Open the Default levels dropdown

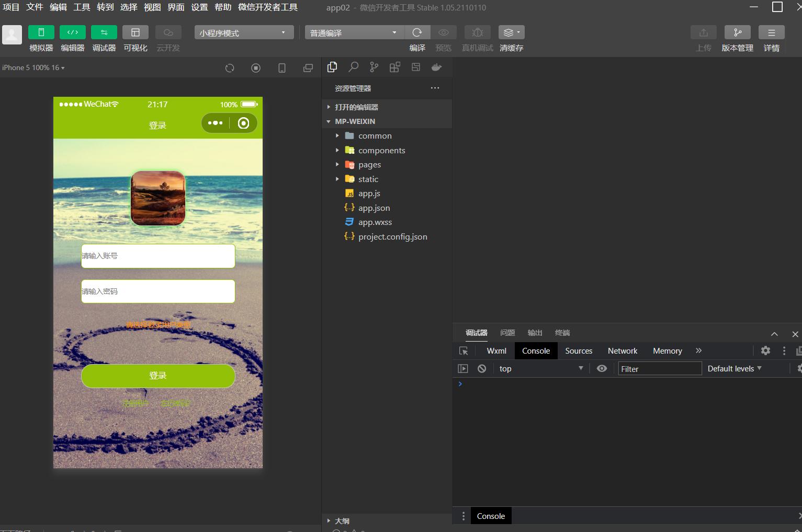[734, 369]
